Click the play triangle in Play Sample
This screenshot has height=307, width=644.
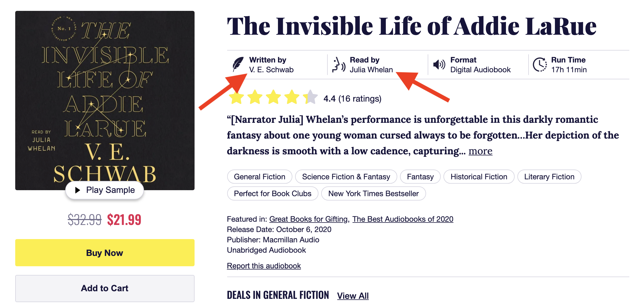78,190
